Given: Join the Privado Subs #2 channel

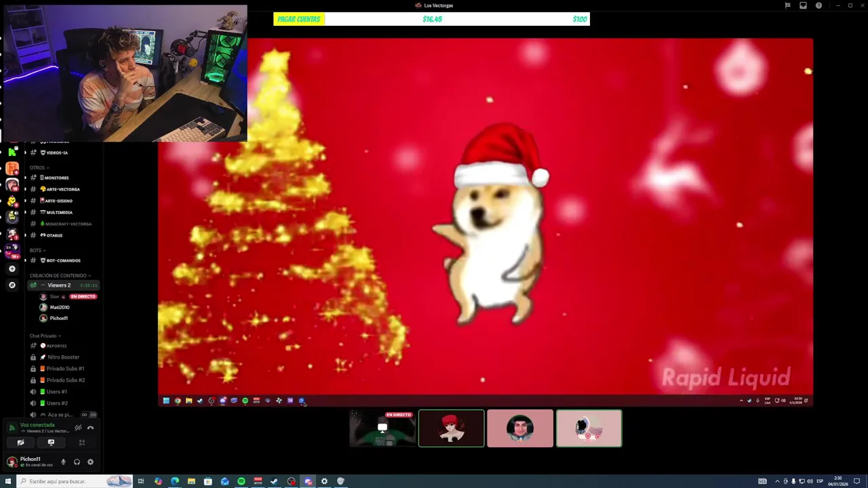Looking at the screenshot, I should pos(64,380).
